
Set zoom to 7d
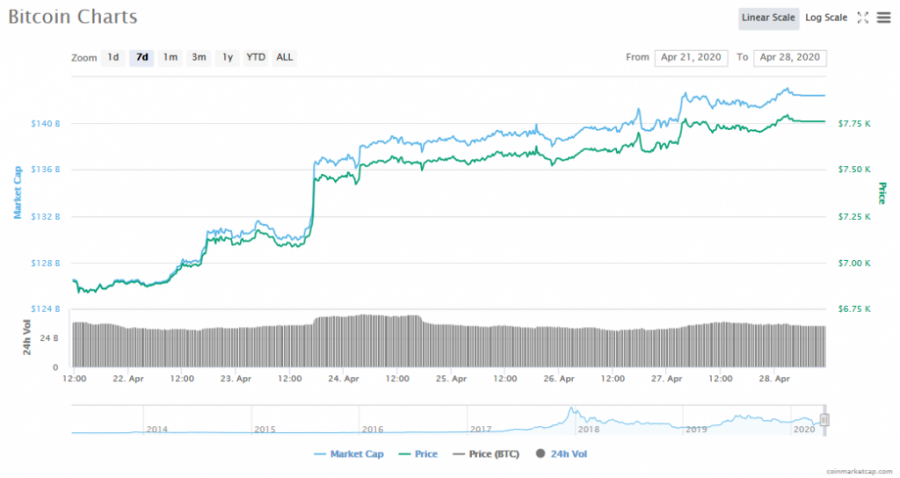click(x=142, y=57)
